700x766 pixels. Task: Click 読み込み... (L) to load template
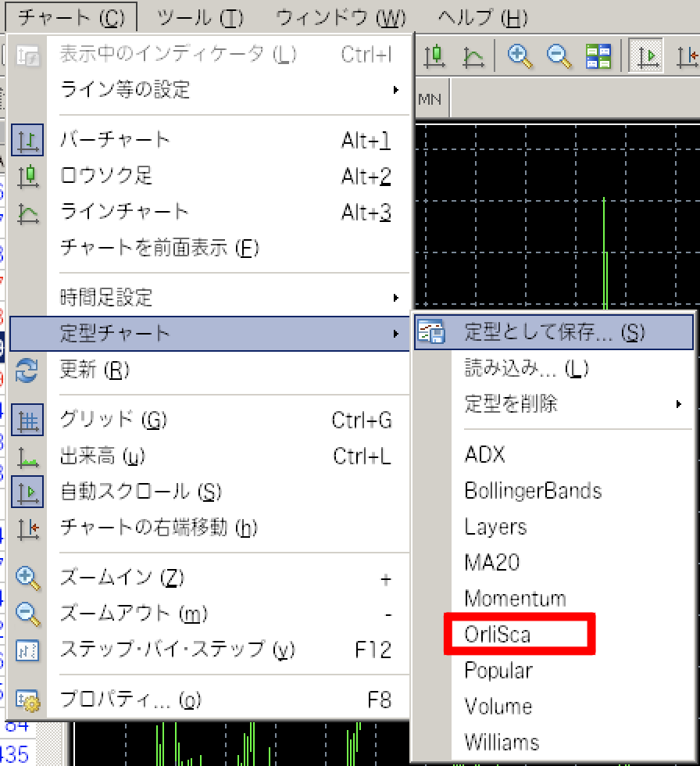(526, 368)
